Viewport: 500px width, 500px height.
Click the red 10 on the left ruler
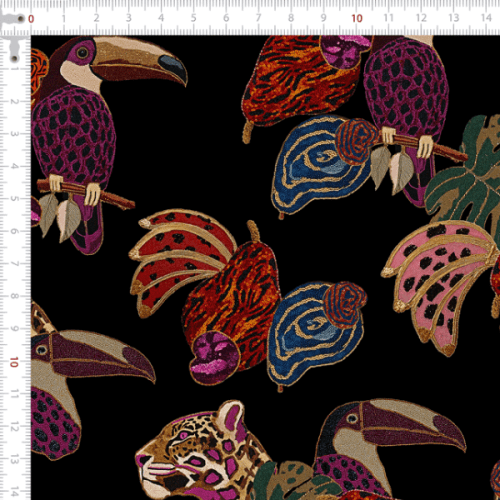14,362
